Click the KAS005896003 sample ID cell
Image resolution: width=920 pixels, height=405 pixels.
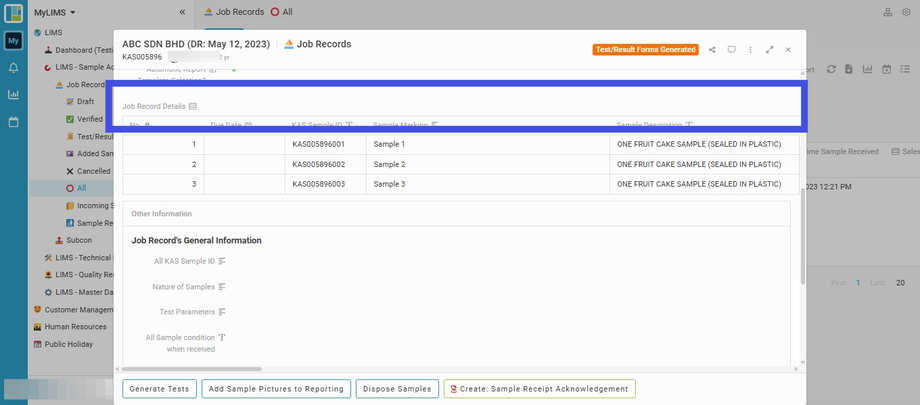click(x=326, y=184)
